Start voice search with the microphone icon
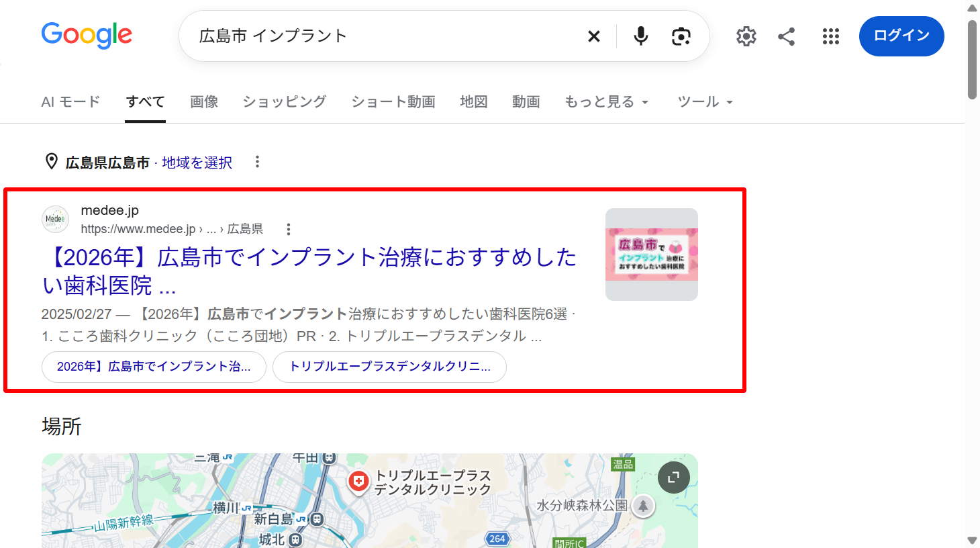Screen dimensions: 980x548 641,36
